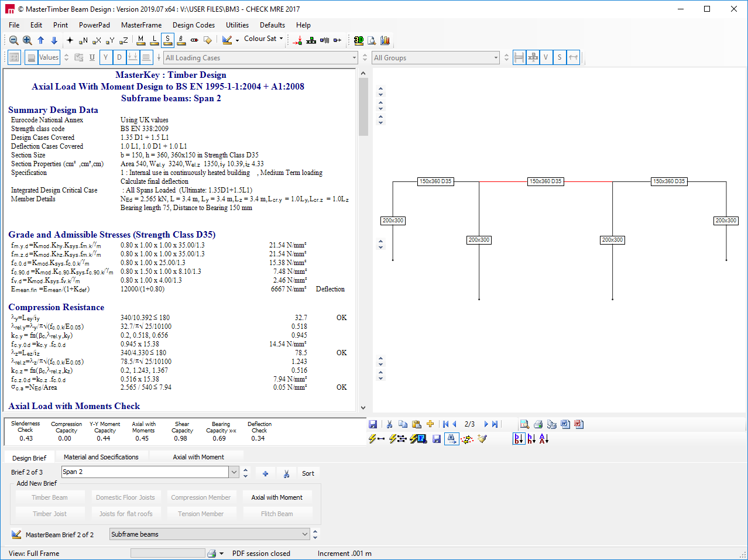The height and width of the screenshot is (560, 748).
Task: Click the 150x360 D35 red beam label
Action: click(545, 181)
